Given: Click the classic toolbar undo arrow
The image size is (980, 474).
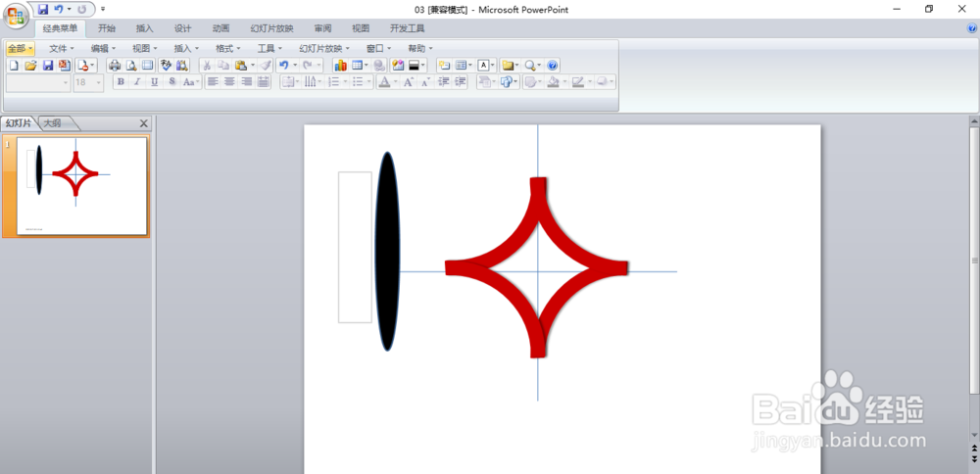Looking at the screenshot, I should tap(283, 65).
